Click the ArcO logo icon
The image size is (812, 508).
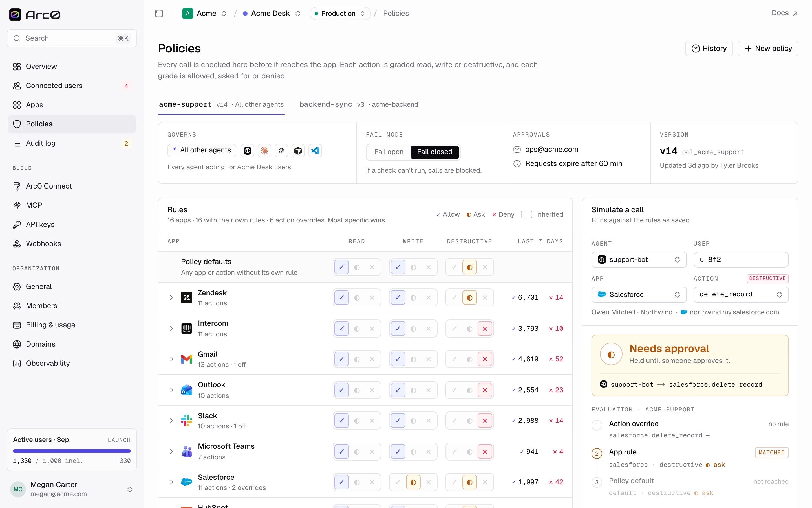[x=15, y=14]
